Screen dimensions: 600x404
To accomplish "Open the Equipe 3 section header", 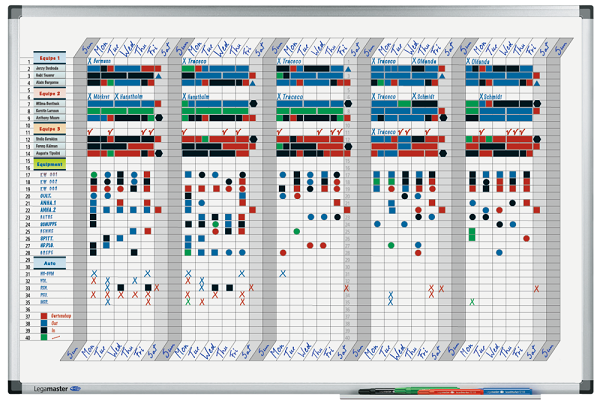I will tap(50, 128).
